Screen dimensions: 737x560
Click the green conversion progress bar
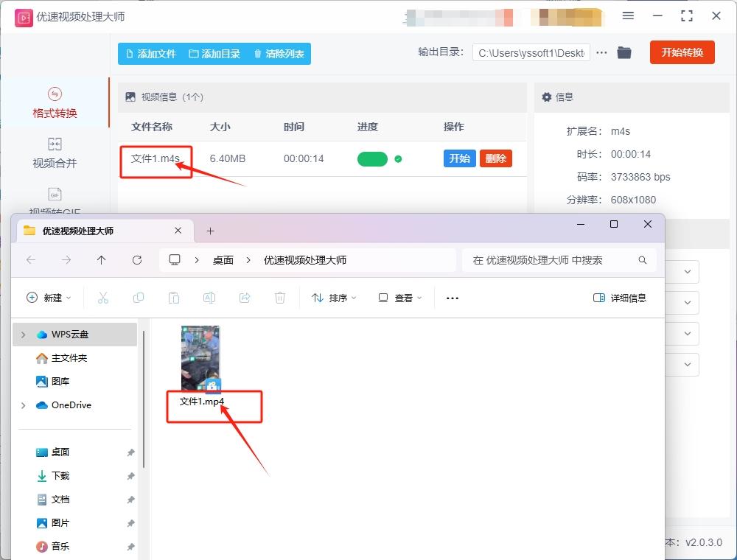(x=372, y=158)
